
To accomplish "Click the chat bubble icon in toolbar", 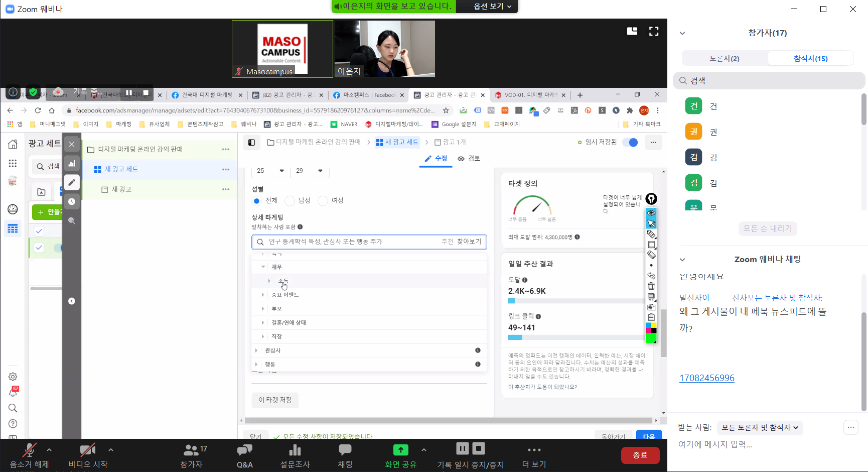I will tap(345, 450).
